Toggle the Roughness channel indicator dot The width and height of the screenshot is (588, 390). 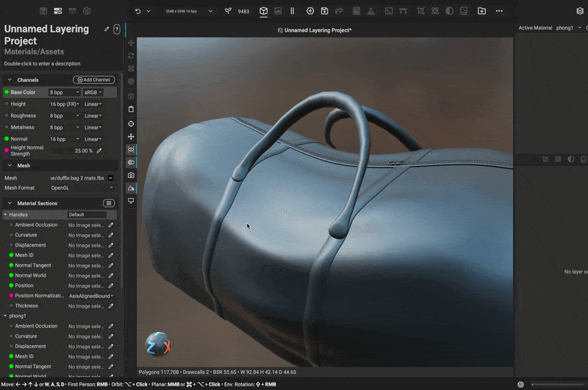[x=7, y=116]
